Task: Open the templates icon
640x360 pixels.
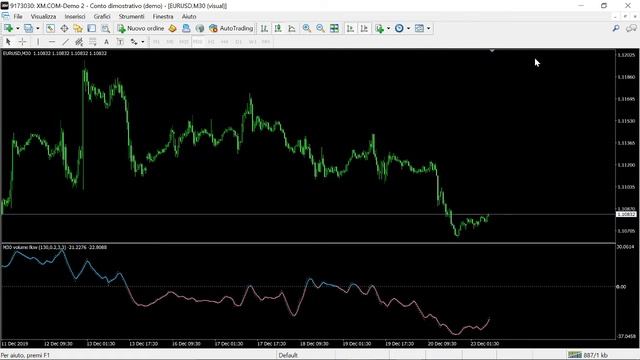Action: 419,28
